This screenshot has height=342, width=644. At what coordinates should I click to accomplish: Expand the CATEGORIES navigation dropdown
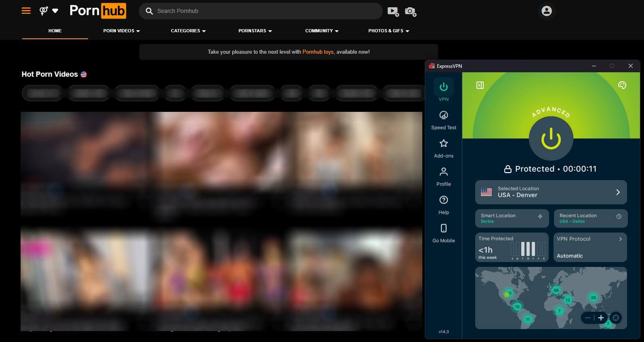(188, 31)
